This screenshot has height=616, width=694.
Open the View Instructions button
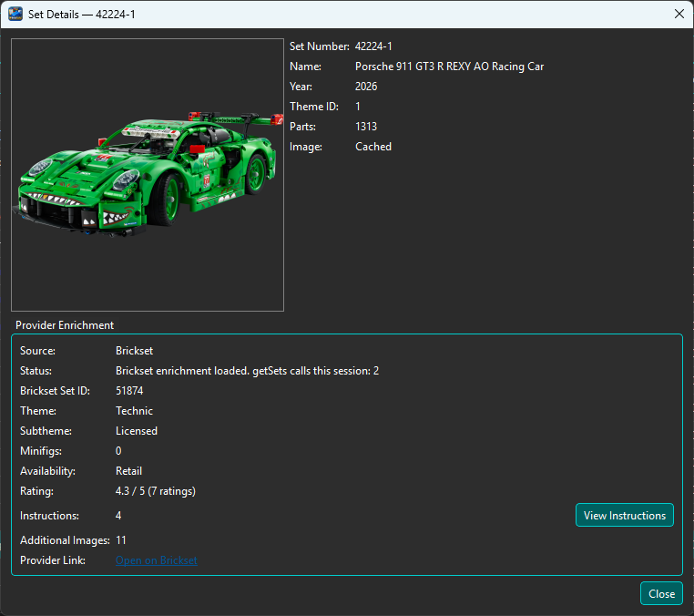pos(625,515)
